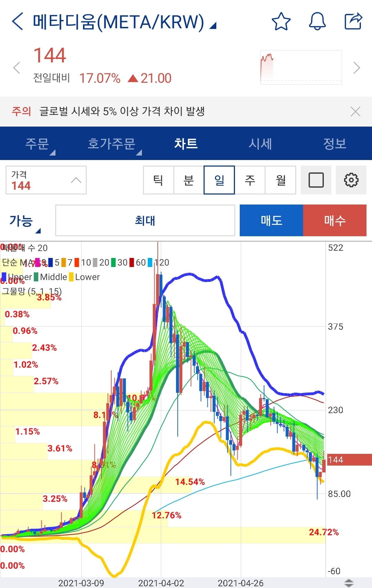Switch to previous coin with left chevron
Screen dimensions: 372x588
[17, 68]
